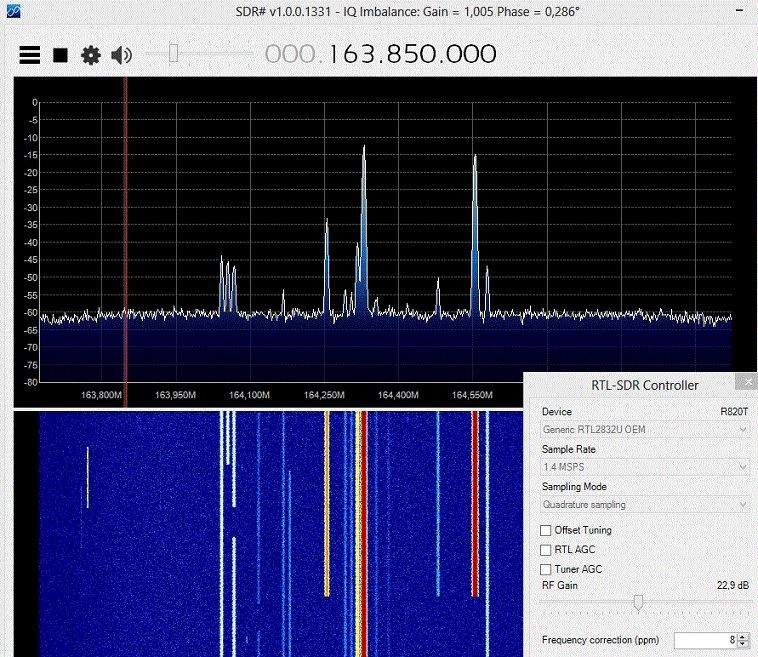Open the hamburger menu icon
The image size is (758, 657).
pyautogui.click(x=30, y=55)
